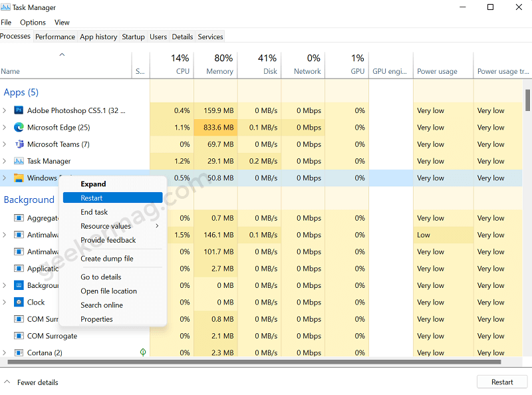Click the Microsoft Teams process icon
Viewport: 532px width, 395px height.
coord(19,144)
